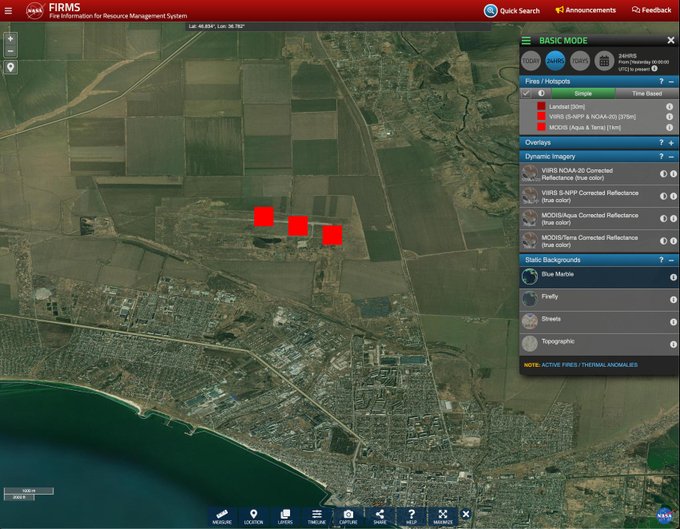Open the main hamburger menu in header
Image resolution: width=680 pixels, height=529 pixels.
[8, 10]
